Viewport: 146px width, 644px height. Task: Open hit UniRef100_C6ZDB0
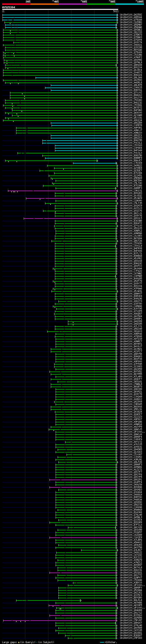pyautogui.click(x=131, y=22)
